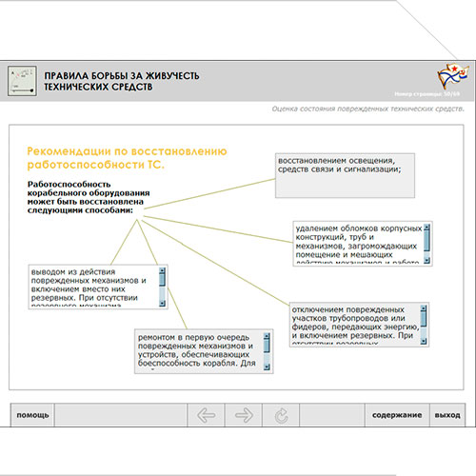Open the содержание contents button
This screenshot has width=476, height=476.
click(x=397, y=415)
